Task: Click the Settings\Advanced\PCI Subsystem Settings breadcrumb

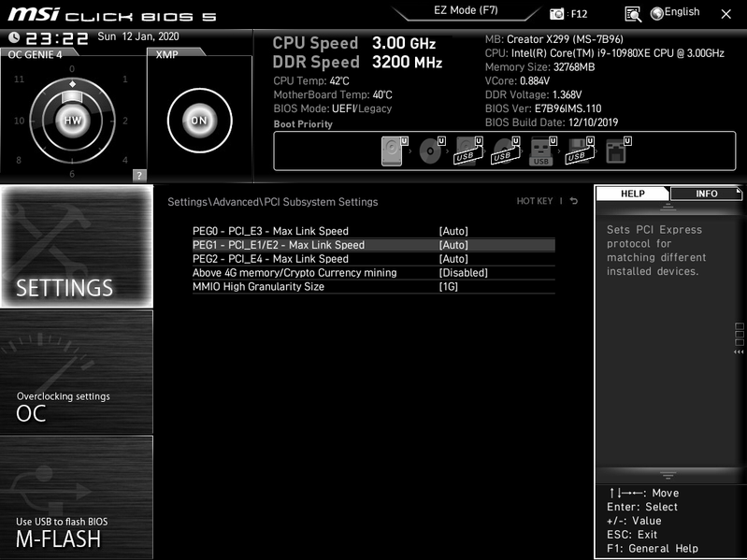Action: coord(272,202)
